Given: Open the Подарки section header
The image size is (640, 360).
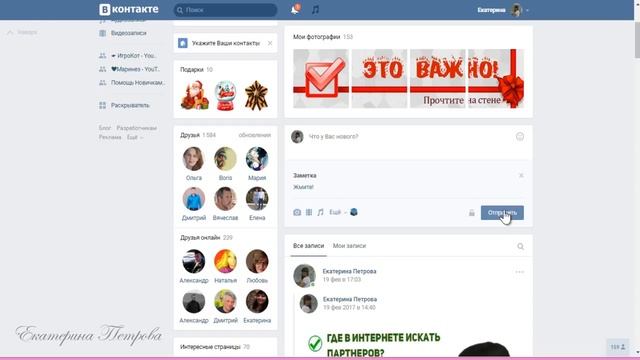Looking at the screenshot, I should [x=196, y=70].
